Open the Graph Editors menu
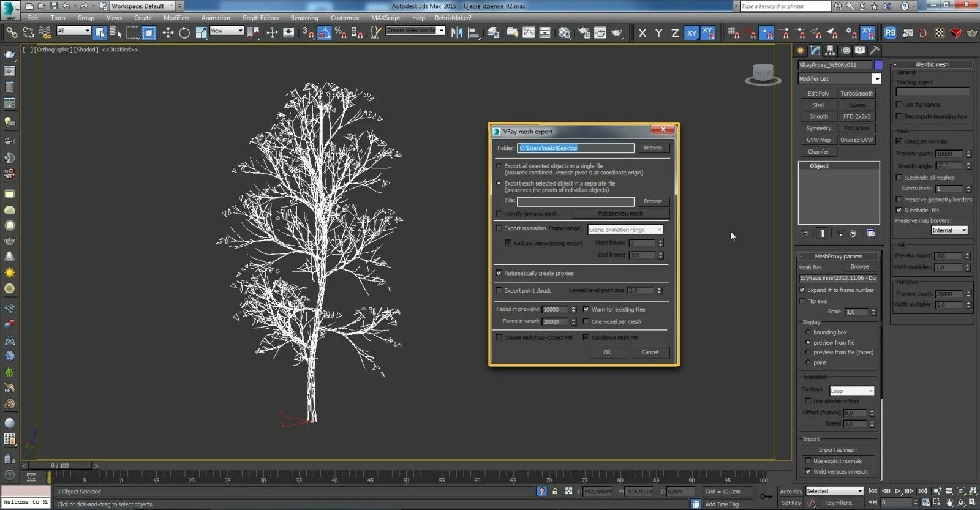 pyautogui.click(x=260, y=18)
